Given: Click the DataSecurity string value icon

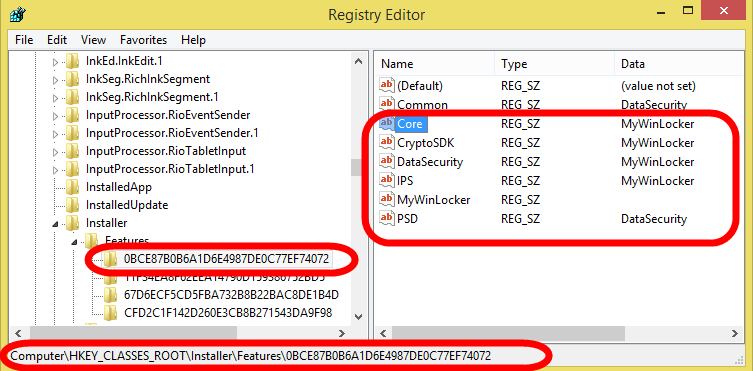Looking at the screenshot, I should [387, 161].
